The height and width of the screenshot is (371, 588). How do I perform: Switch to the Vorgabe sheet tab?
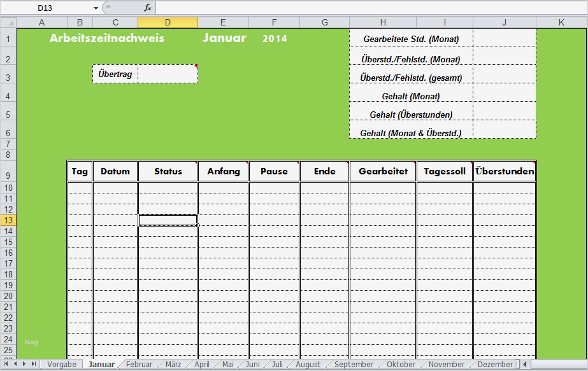point(61,364)
